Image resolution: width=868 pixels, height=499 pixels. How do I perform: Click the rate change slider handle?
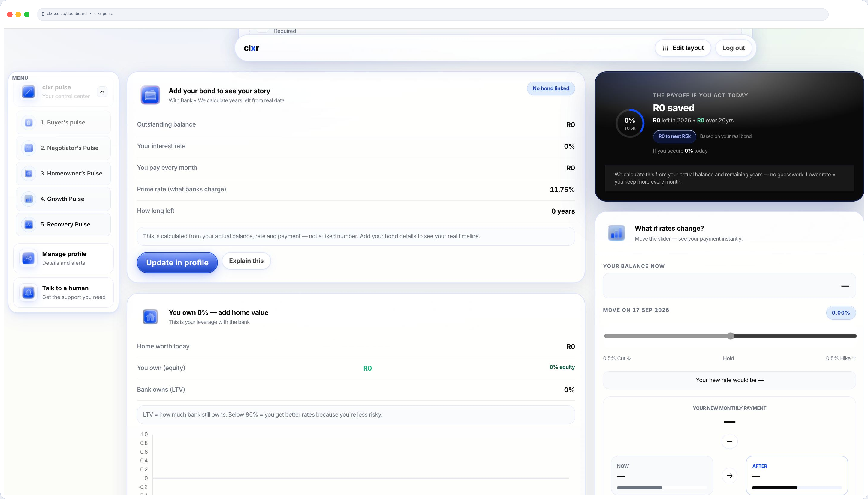[x=731, y=336]
